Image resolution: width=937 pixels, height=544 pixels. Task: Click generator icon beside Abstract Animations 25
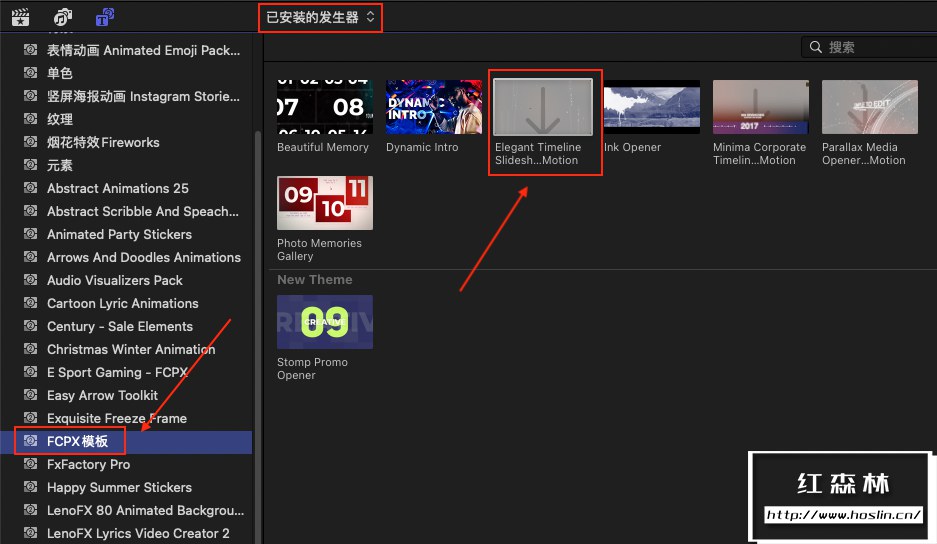click(x=30, y=188)
